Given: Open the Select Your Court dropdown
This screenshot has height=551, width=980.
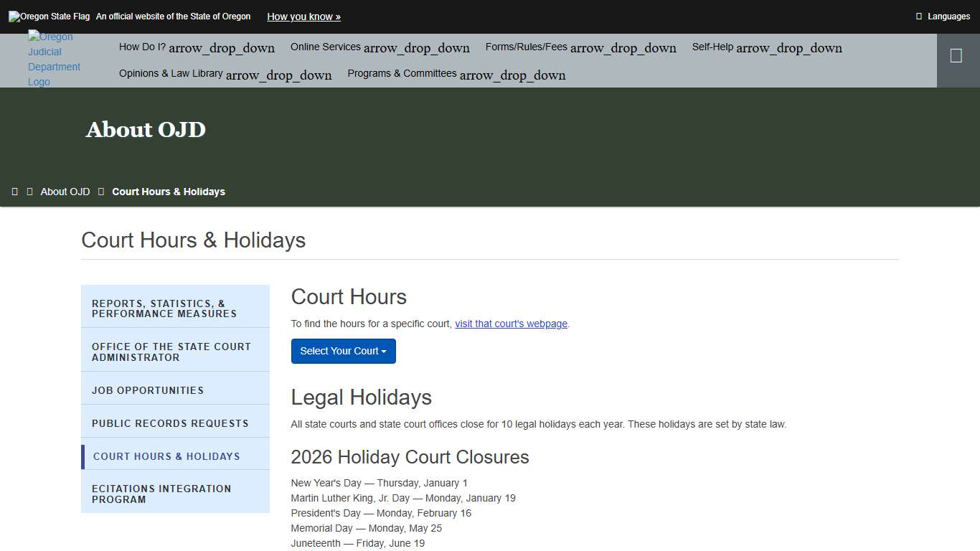Looking at the screenshot, I should [x=343, y=351].
